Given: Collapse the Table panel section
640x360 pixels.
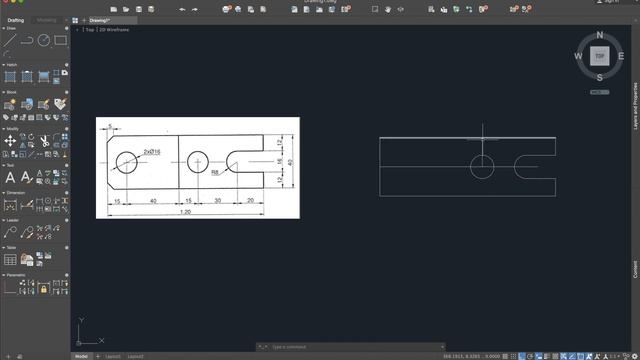Looking at the screenshot, I should (4, 247).
